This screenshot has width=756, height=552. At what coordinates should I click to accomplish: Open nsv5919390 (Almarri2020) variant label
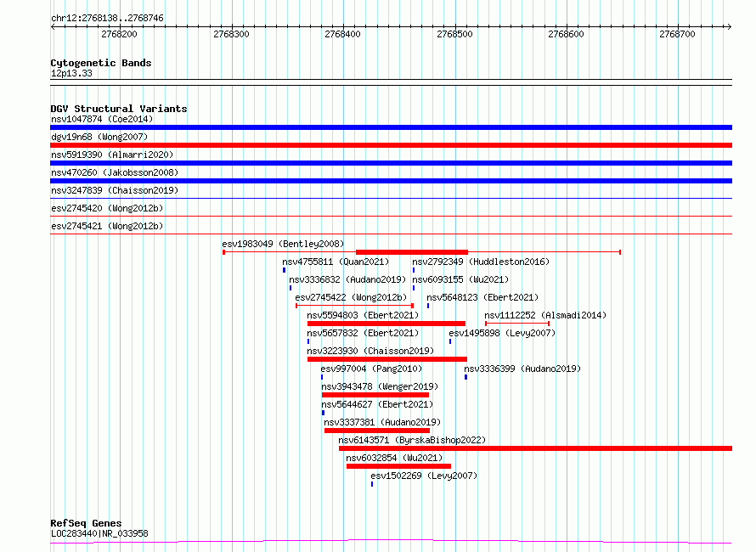(112, 155)
